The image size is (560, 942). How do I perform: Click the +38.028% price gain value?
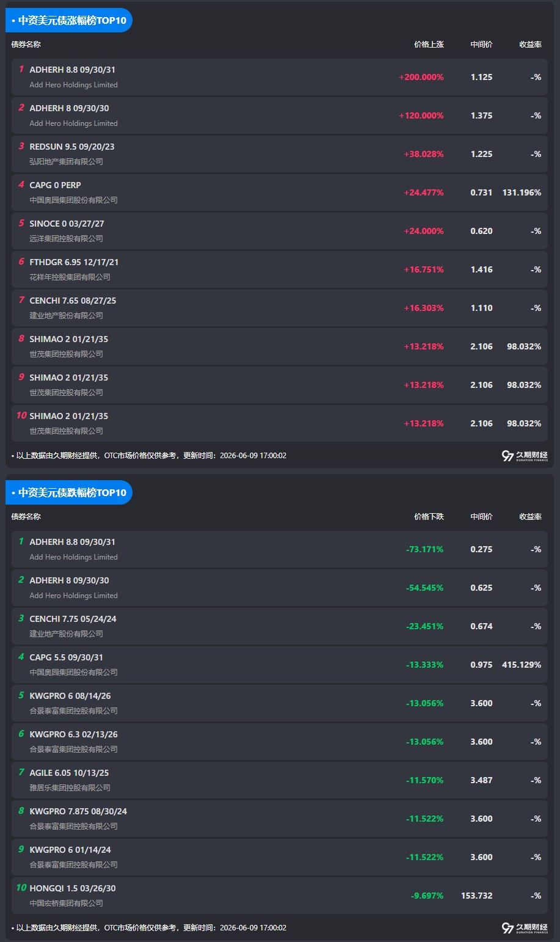pyautogui.click(x=424, y=154)
